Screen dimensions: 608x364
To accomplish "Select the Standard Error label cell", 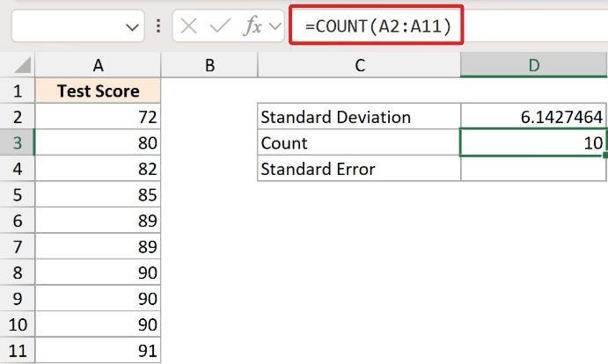I will (x=359, y=169).
